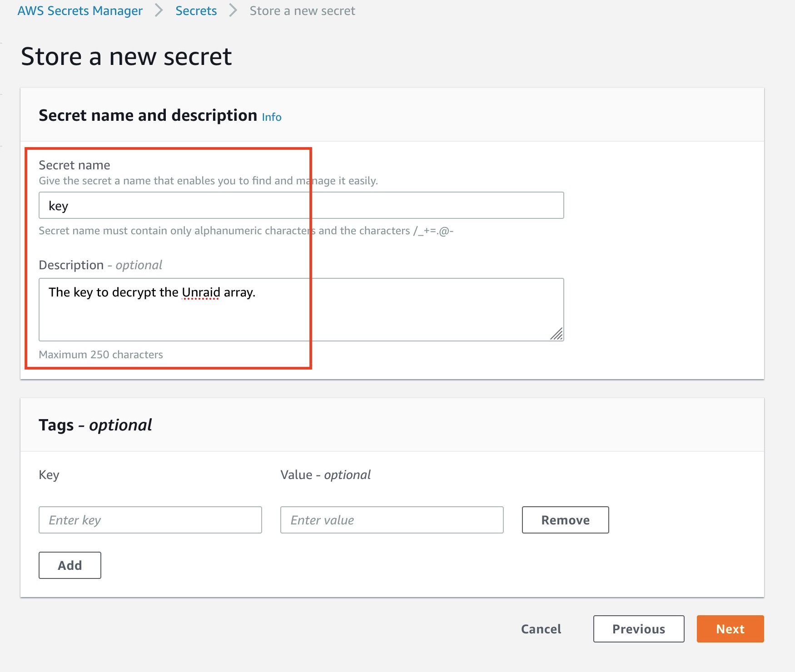Click the underlined word Unraid in description

click(x=201, y=292)
